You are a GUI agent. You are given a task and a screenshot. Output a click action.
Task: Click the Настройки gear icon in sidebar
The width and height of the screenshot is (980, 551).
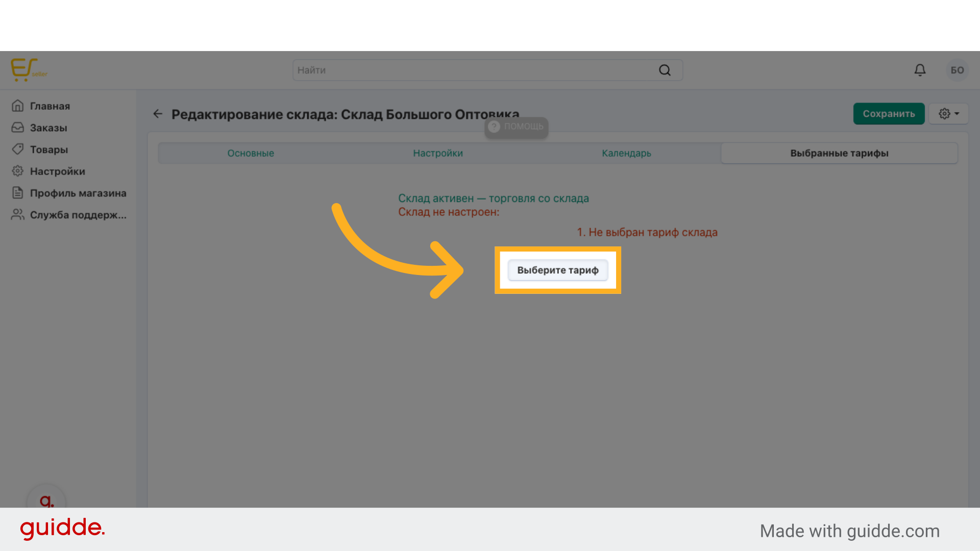18,171
